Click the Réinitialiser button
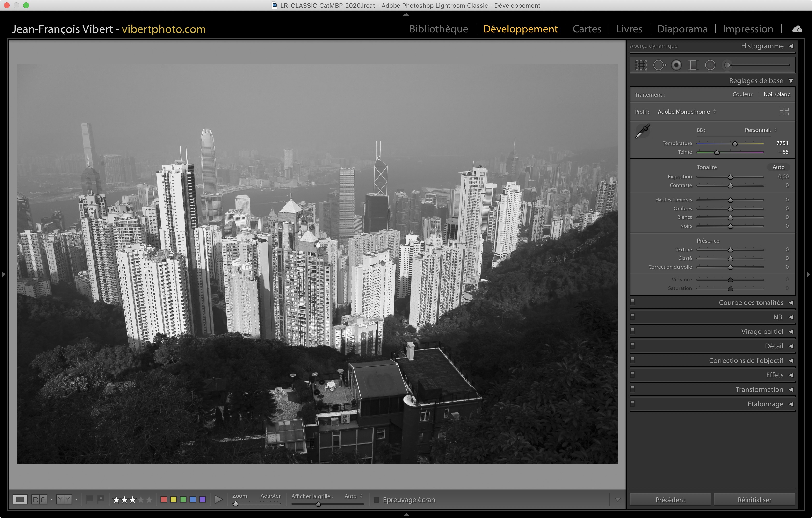Screen dimensions: 812x518 754,499
